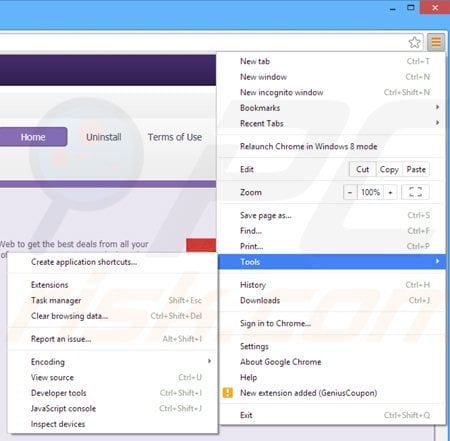Viewport: 450px width, 441px height.
Task: Click the fullscreen zoom icon
Action: [415, 192]
